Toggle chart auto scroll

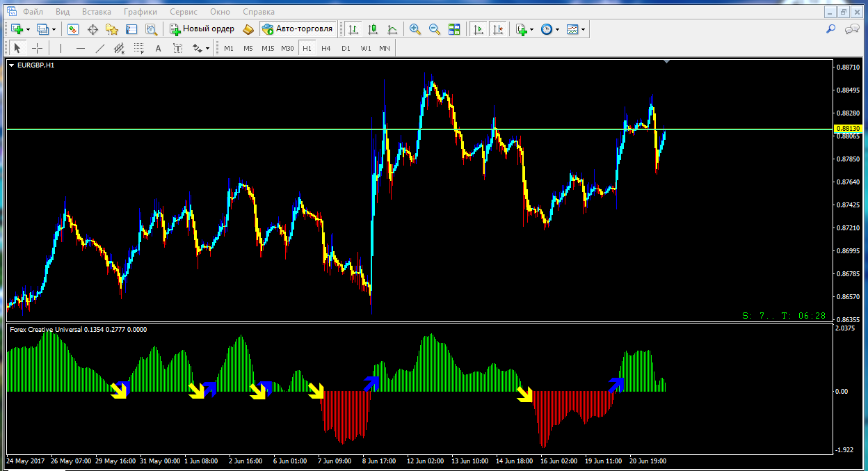pyautogui.click(x=479, y=29)
